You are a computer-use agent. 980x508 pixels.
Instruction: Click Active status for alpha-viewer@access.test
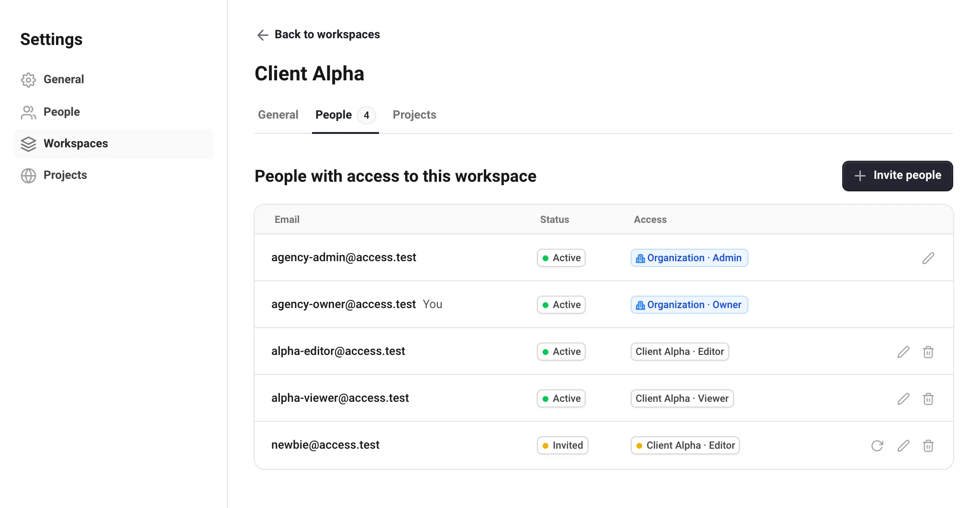click(x=561, y=398)
